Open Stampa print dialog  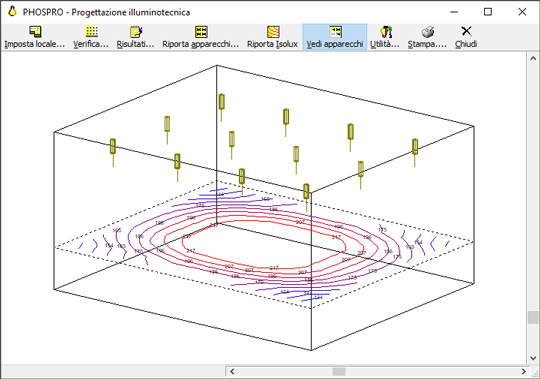(427, 37)
